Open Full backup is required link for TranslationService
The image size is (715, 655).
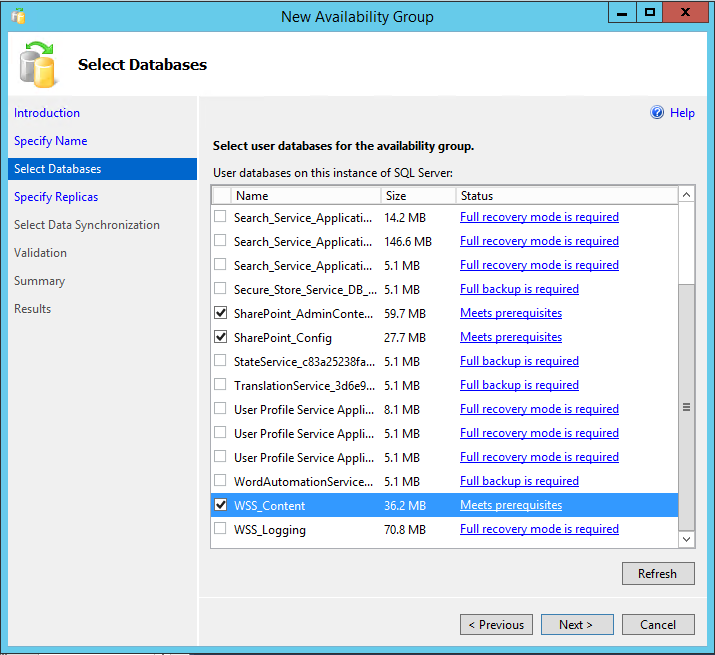tap(519, 385)
